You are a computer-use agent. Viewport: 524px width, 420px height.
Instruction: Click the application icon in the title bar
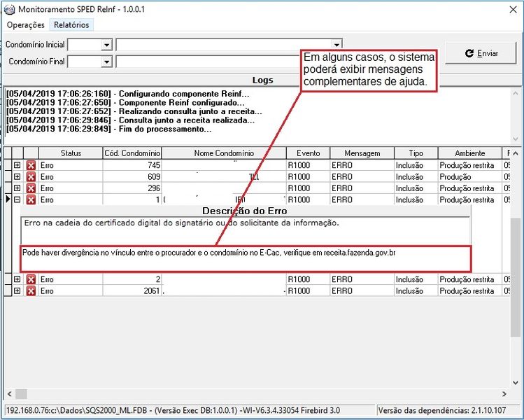[x=9, y=9]
